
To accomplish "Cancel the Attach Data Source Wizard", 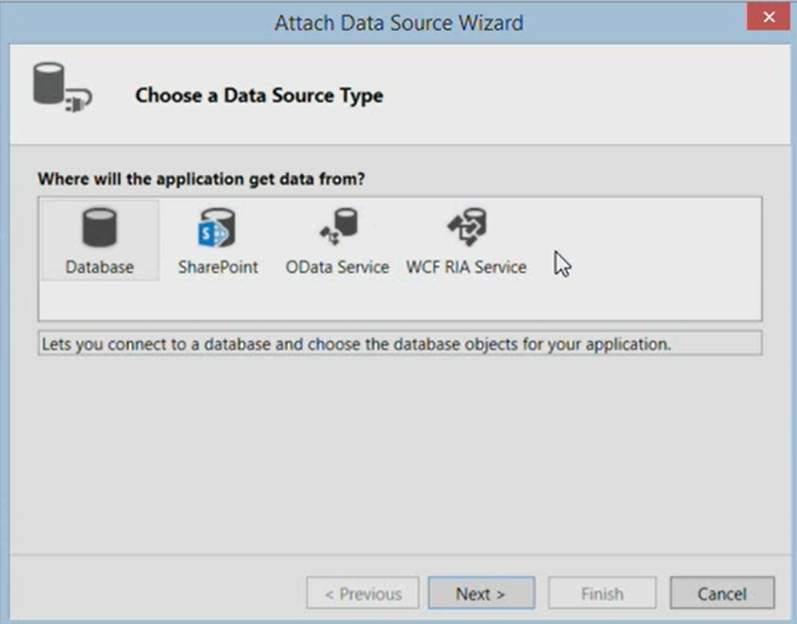I will click(x=722, y=593).
